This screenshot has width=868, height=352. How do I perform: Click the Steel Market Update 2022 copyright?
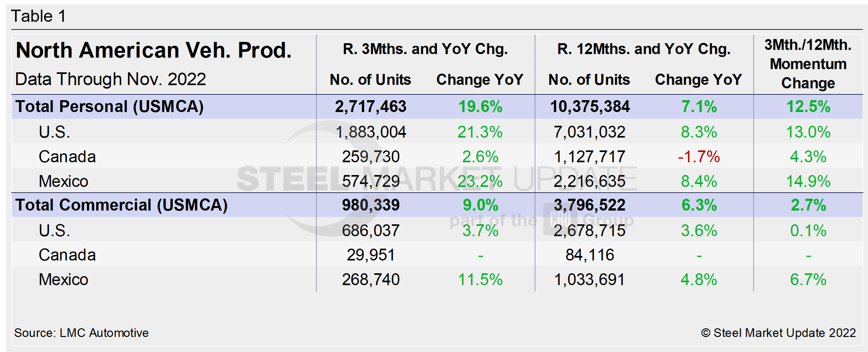[x=778, y=333]
